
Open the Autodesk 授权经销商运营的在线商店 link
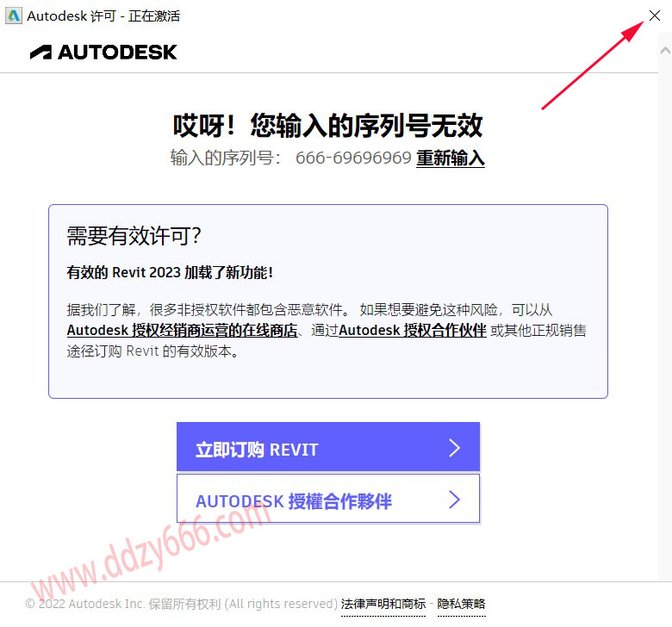click(182, 331)
